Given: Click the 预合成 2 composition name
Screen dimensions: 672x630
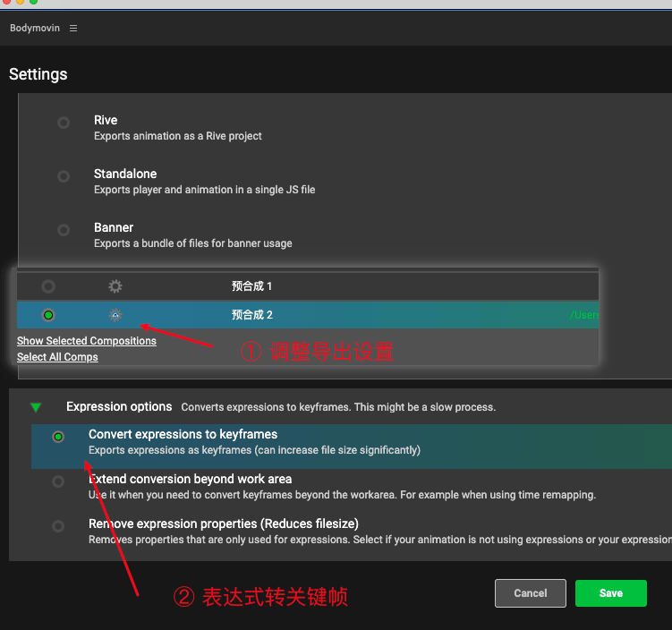Looking at the screenshot, I should tap(252, 315).
